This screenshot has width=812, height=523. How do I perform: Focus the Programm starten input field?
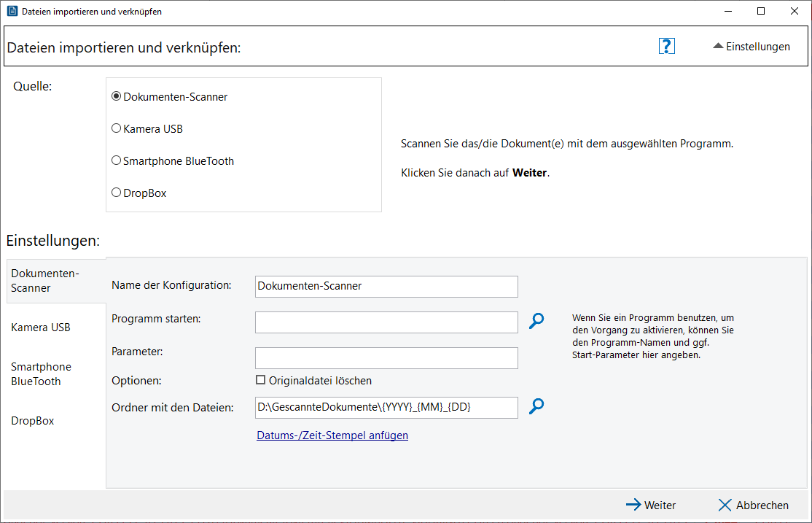(x=386, y=322)
